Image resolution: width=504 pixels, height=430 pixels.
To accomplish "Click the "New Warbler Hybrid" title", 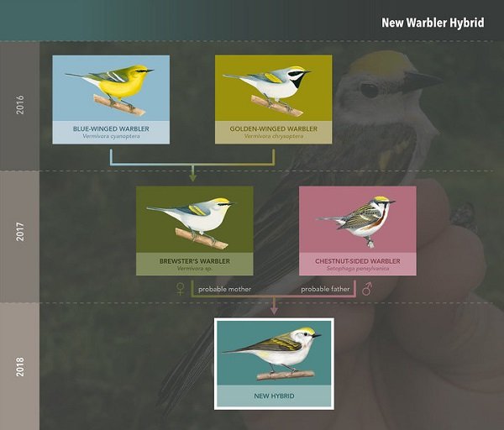I will click(x=433, y=23).
